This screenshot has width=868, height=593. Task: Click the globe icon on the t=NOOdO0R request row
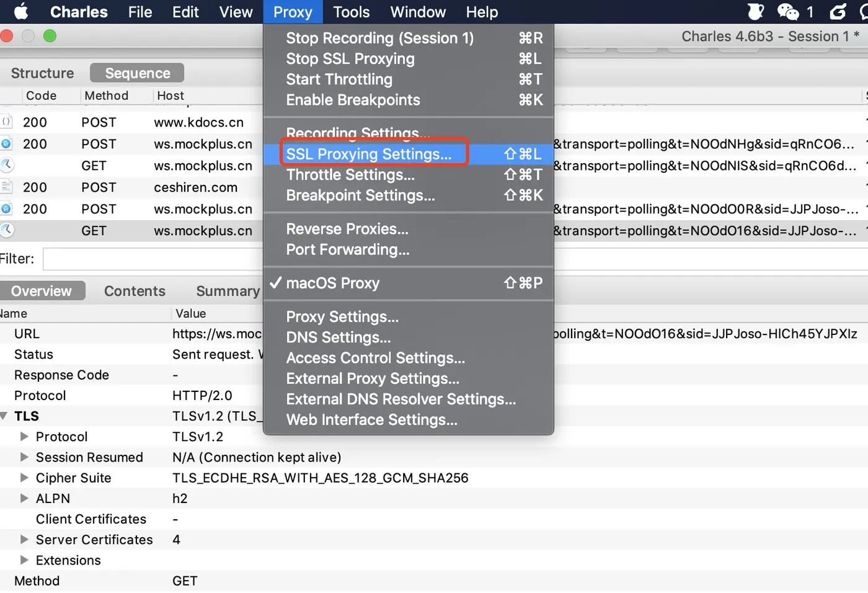[x=6, y=209]
